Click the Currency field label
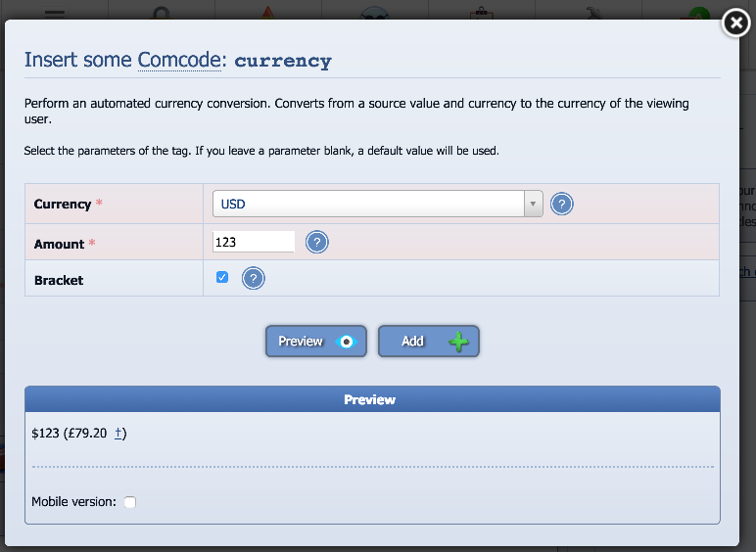The image size is (756, 552). pyautogui.click(x=63, y=205)
